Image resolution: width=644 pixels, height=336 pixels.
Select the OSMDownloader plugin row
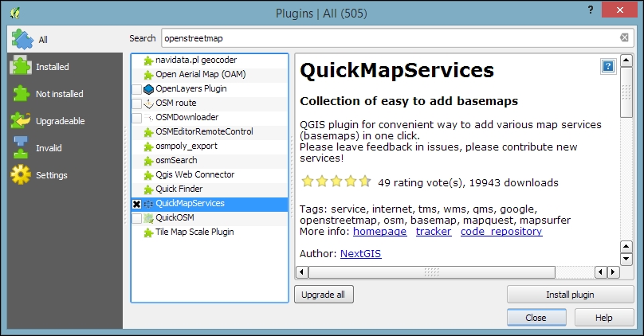210,118
